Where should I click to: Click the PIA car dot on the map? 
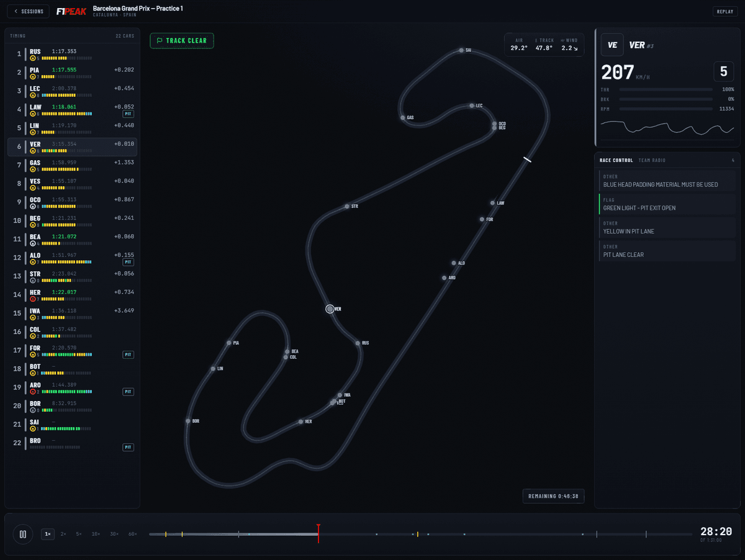pos(229,343)
